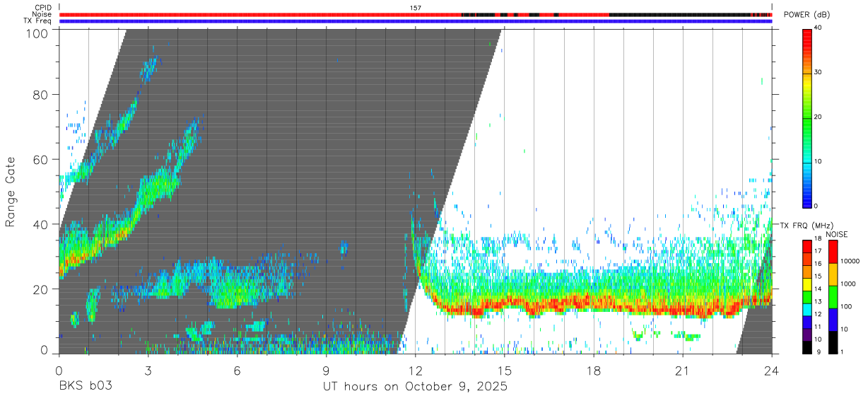Click the Range Gate axis title
Viewport: 868px width, 401px height.
11,190
